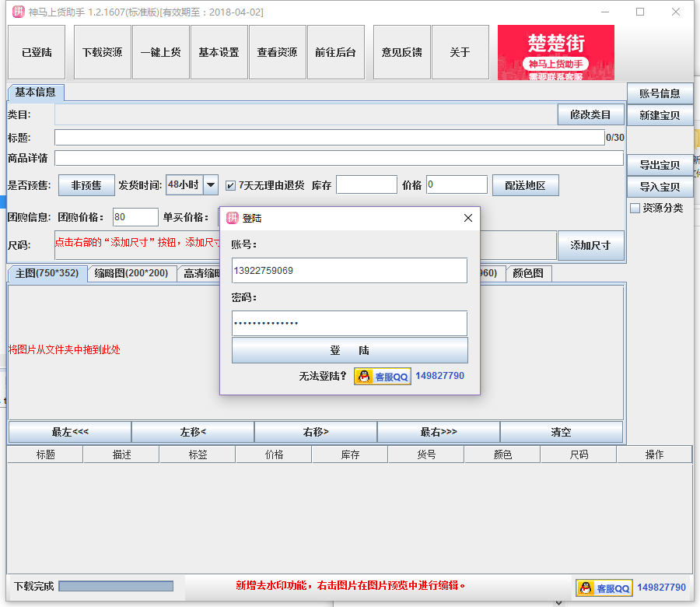
Task: Switch to the 颜色图 tab
Action: click(529, 273)
